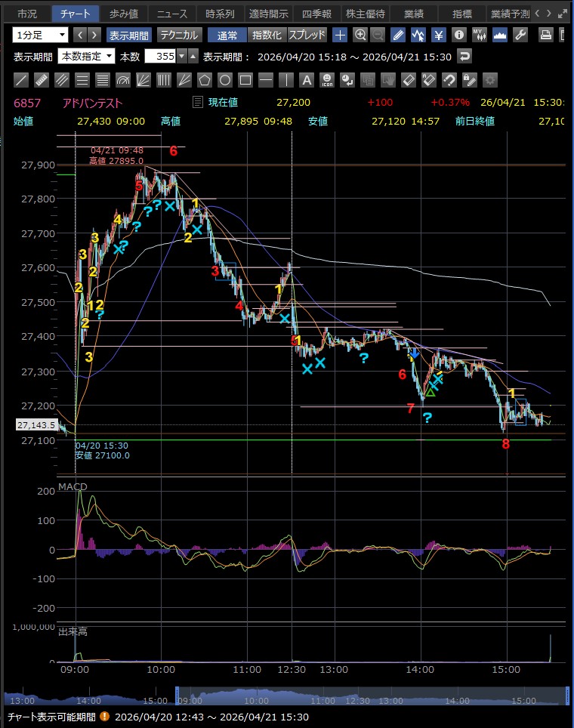Open chart settings wrench icon
The width and height of the screenshot is (574, 728).
pyautogui.click(x=520, y=35)
